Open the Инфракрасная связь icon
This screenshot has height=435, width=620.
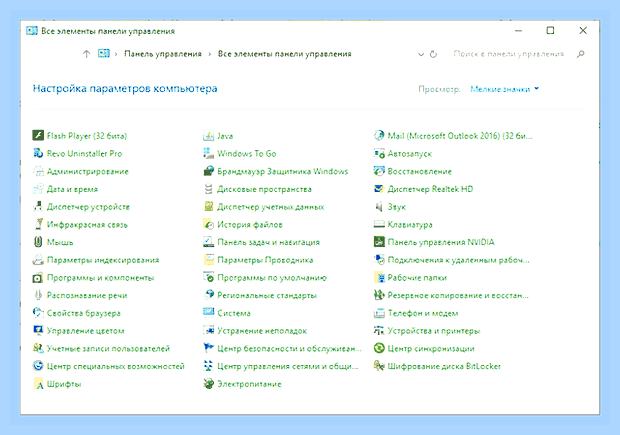[x=38, y=224]
